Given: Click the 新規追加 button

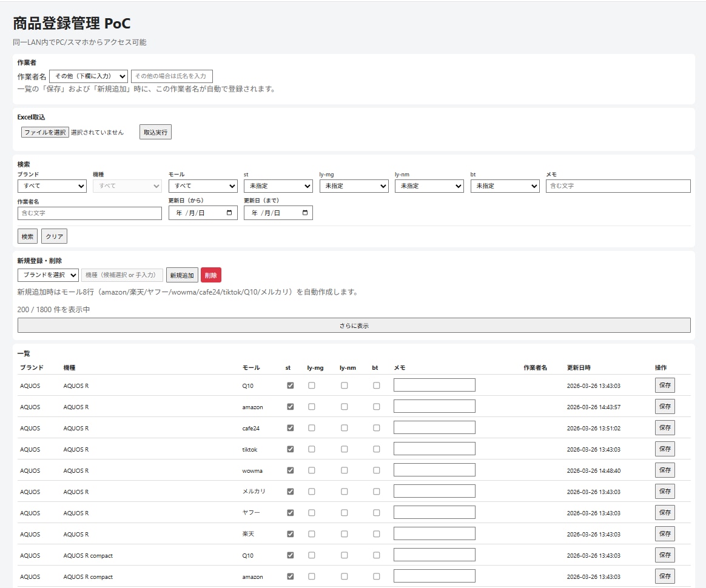Looking at the screenshot, I should click(182, 275).
